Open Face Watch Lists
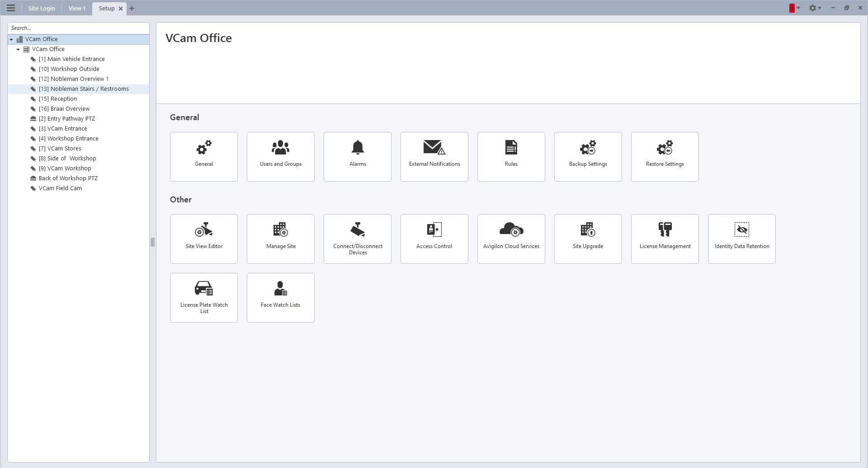This screenshot has height=468, width=868. pyautogui.click(x=281, y=298)
